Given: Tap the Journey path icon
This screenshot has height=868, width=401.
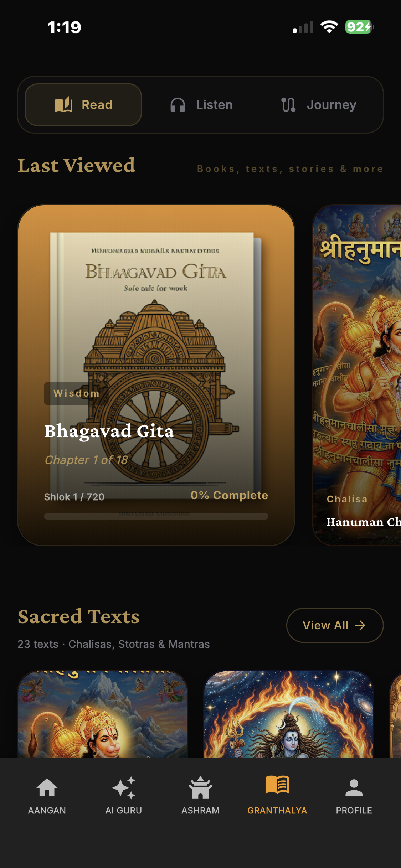Looking at the screenshot, I should [x=288, y=105].
